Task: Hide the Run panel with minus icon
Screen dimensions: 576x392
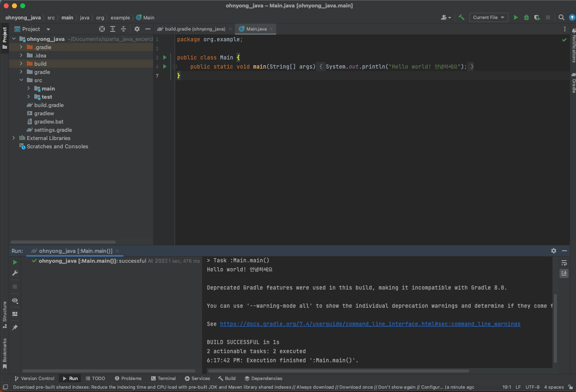Action: click(x=564, y=251)
